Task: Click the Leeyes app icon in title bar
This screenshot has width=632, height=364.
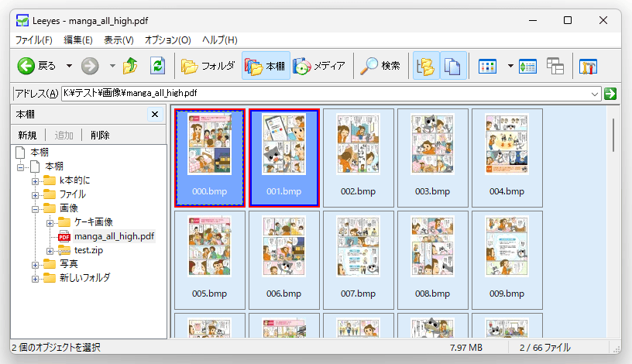Action: [22, 21]
